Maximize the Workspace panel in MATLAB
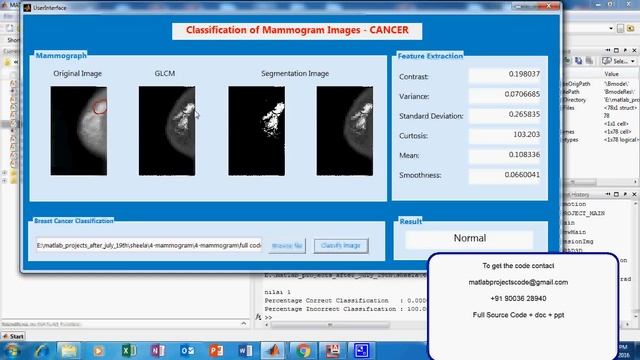This screenshot has height=360, width=640. click(x=617, y=50)
